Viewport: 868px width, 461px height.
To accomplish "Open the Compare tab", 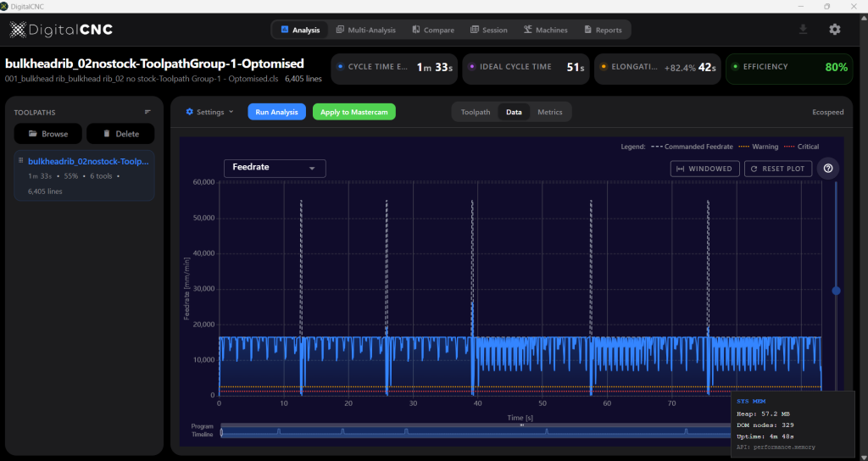I will [433, 30].
